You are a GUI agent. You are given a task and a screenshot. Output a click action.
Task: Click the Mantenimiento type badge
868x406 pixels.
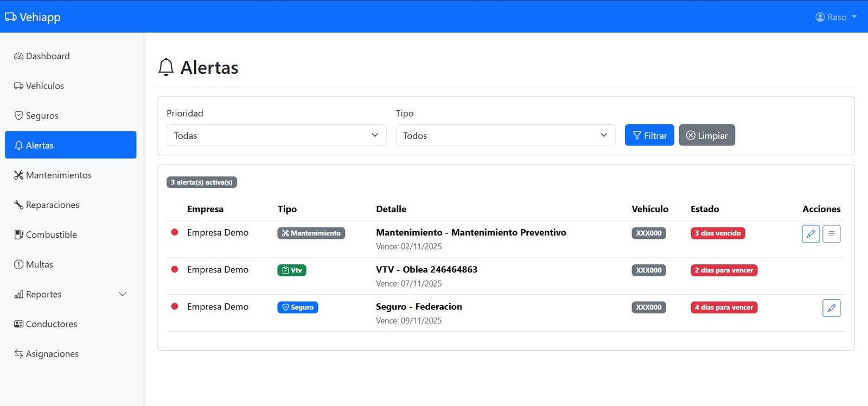click(311, 233)
